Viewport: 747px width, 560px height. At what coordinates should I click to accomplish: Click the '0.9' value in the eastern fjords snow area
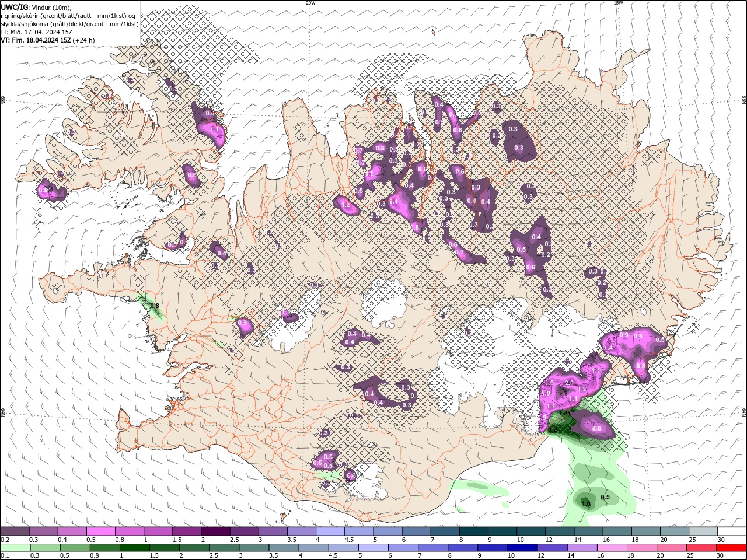click(x=624, y=335)
